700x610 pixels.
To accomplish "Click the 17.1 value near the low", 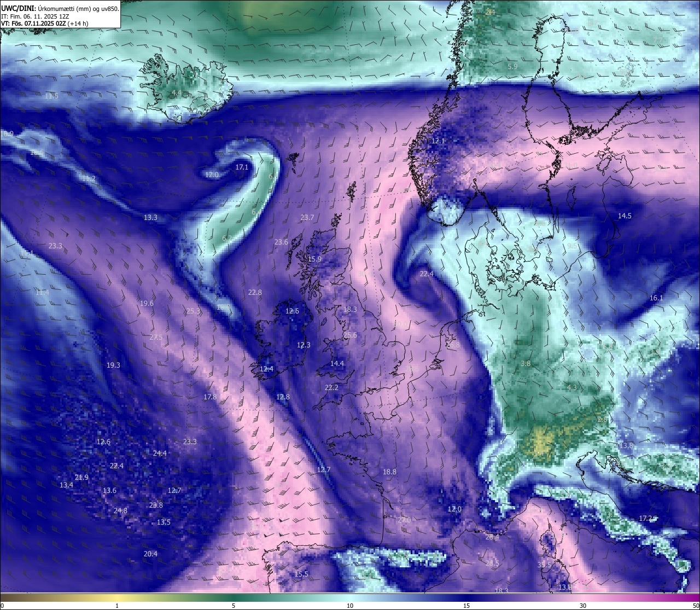I will [x=242, y=167].
